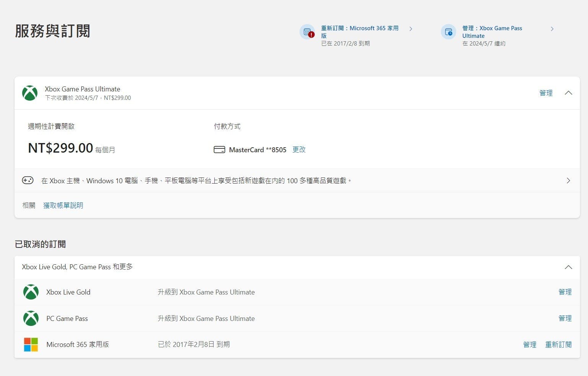Click the Microsoft logo in Microsoft 365 row
The height and width of the screenshot is (376, 588).
(x=31, y=345)
